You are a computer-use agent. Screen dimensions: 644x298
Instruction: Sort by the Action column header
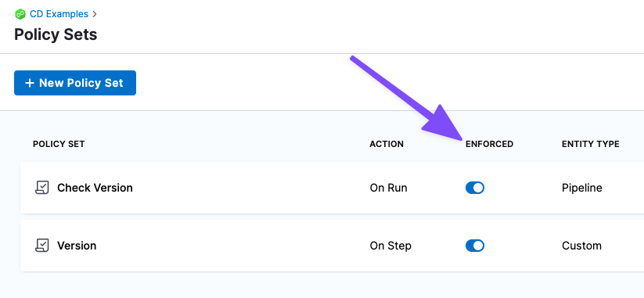[387, 144]
